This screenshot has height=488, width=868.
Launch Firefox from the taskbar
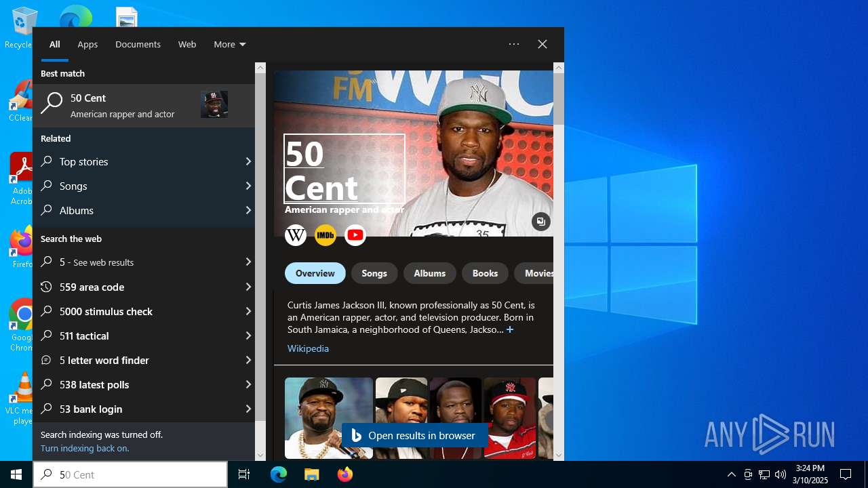click(x=344, y=474)
